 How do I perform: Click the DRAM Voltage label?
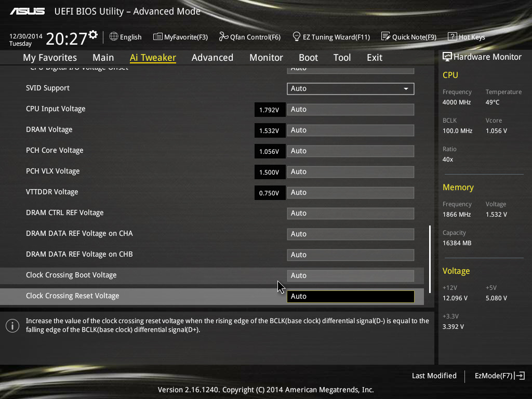pos(49,129)
